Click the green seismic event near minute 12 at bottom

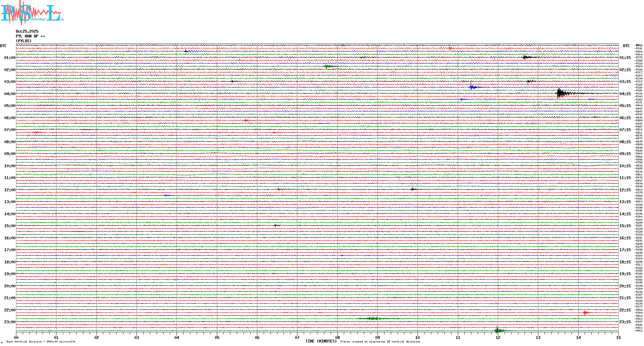(x=498, y=330)
